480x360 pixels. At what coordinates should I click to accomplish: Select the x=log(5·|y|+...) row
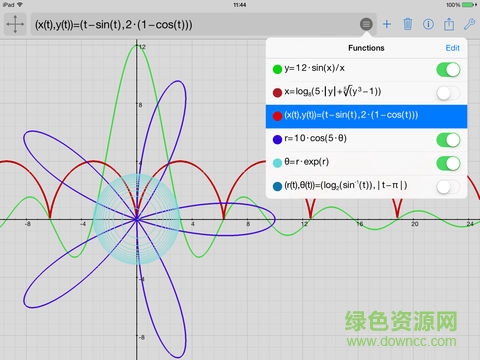(366, 93)
